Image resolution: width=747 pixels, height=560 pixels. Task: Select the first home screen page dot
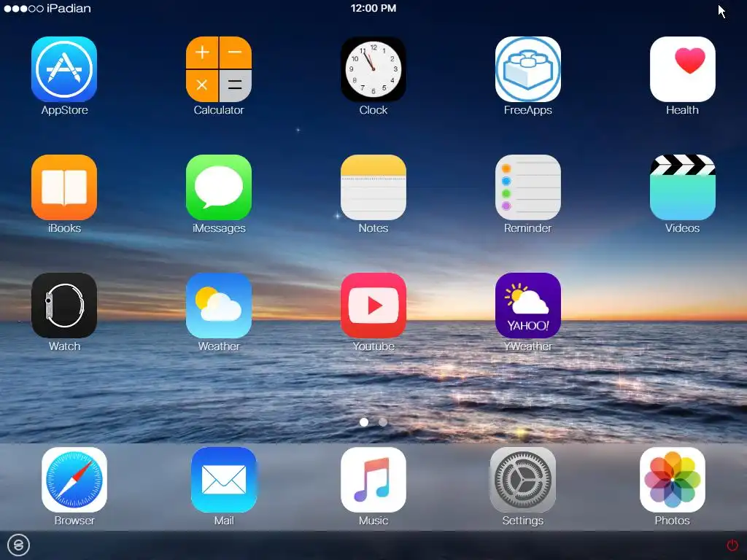tap(364, 422)
